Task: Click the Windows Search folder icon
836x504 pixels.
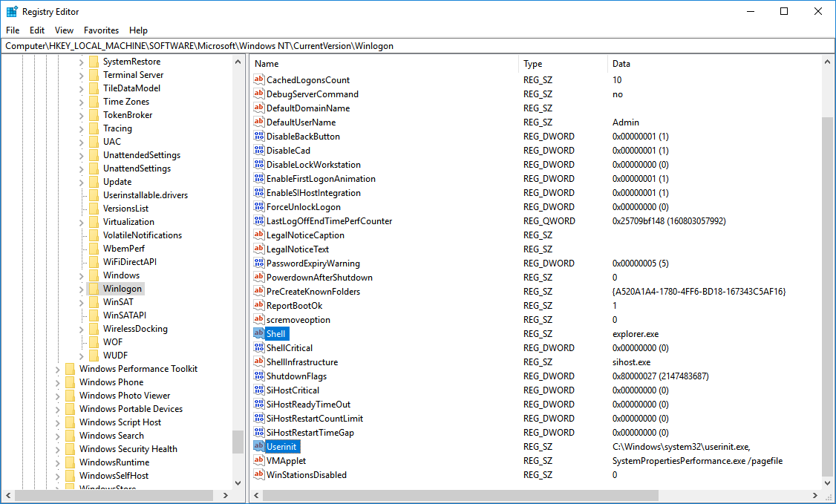Action: click(x=70, y=436)
